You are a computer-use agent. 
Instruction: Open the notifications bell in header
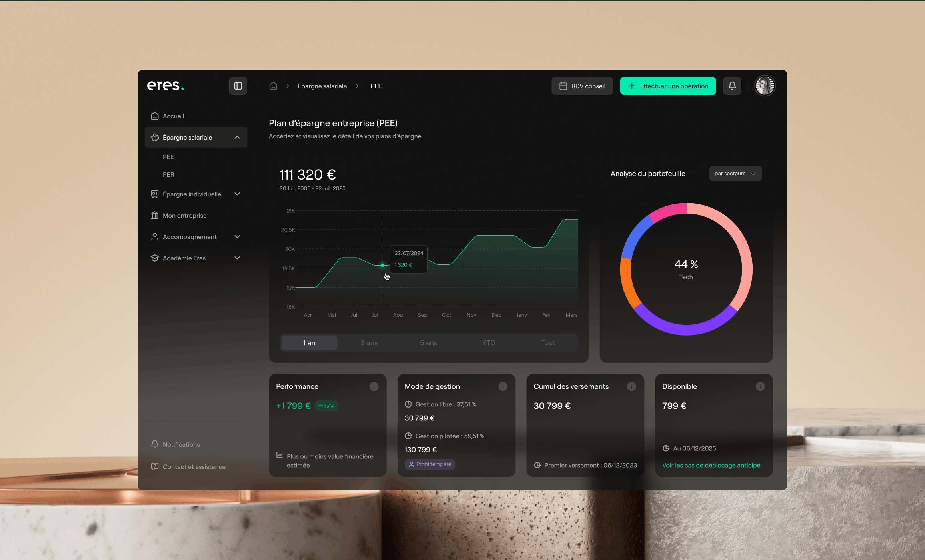[x=732, y=86]
